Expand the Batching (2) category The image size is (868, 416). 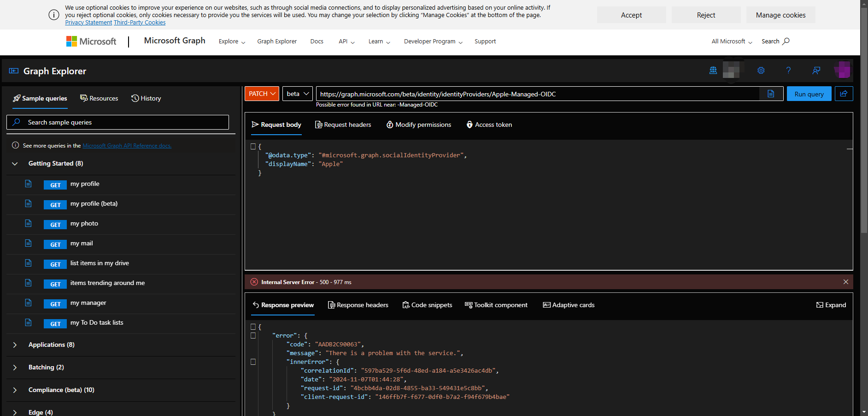15,368
